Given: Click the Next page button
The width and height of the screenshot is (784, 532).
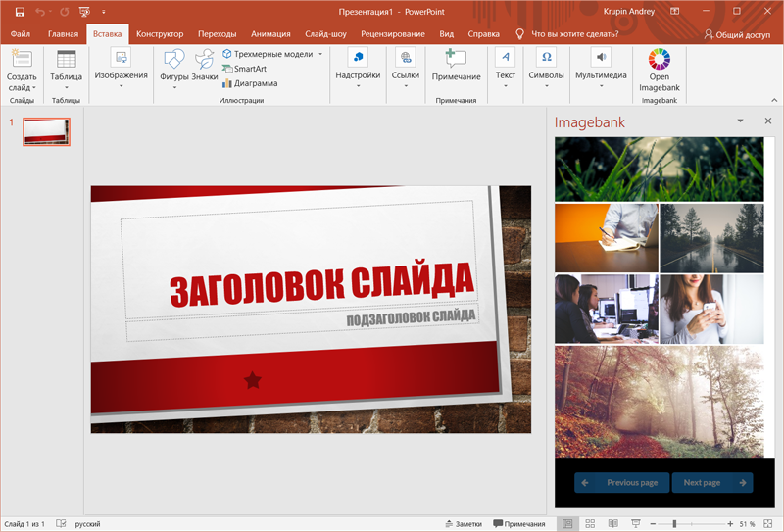Looking at the screenshot, I should tap(712, 482).
